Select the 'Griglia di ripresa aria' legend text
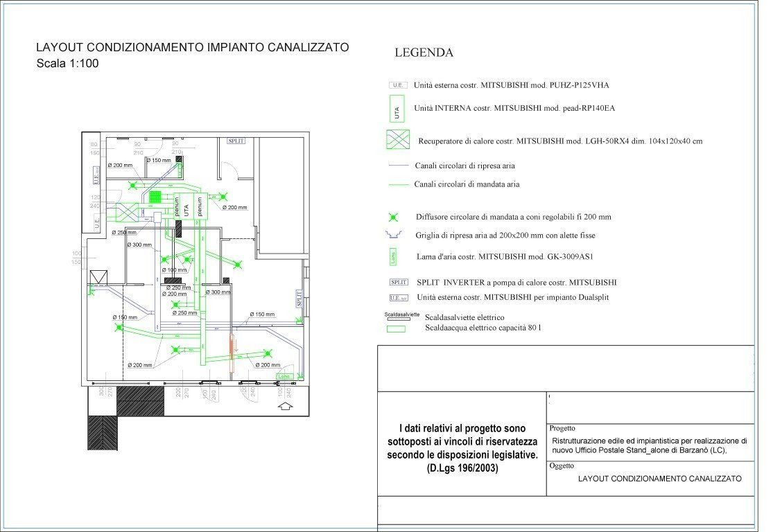The image size is (773, 532). point(505,236)
